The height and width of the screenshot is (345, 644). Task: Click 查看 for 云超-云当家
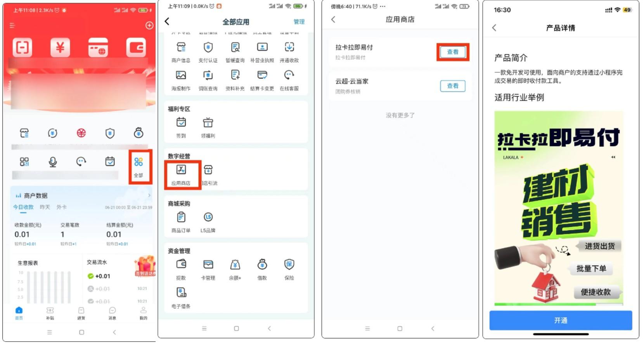pyautogui.click(x=452, y=86)
